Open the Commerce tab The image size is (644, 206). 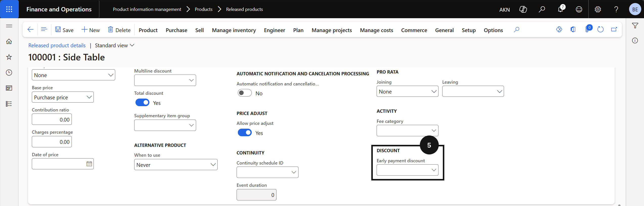(414, 30)
